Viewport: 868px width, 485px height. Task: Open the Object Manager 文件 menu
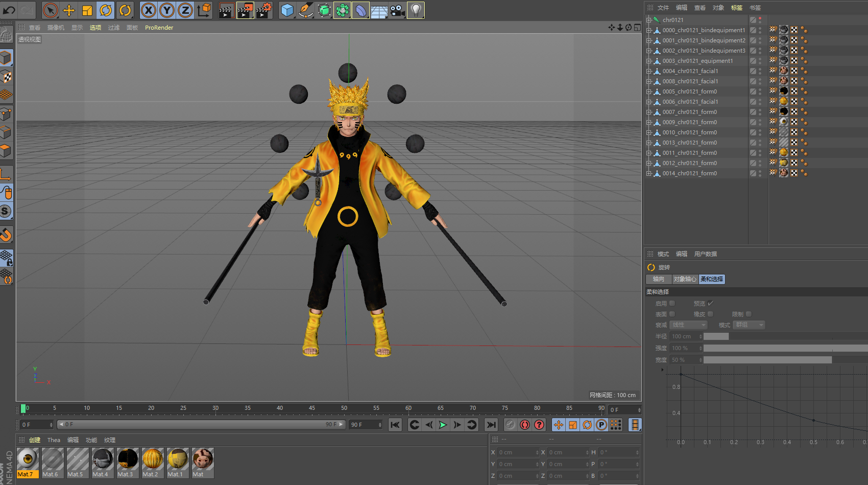(x=663, y=8)
